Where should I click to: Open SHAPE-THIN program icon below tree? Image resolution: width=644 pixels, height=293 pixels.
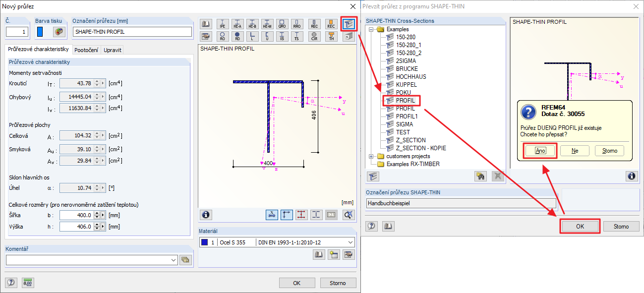372,176
